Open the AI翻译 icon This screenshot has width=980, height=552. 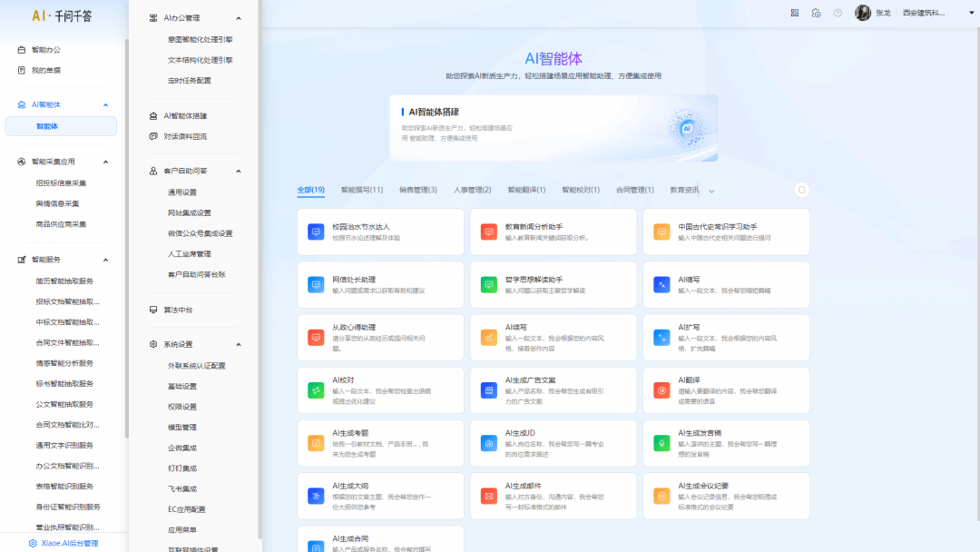(x=661, y=390)
